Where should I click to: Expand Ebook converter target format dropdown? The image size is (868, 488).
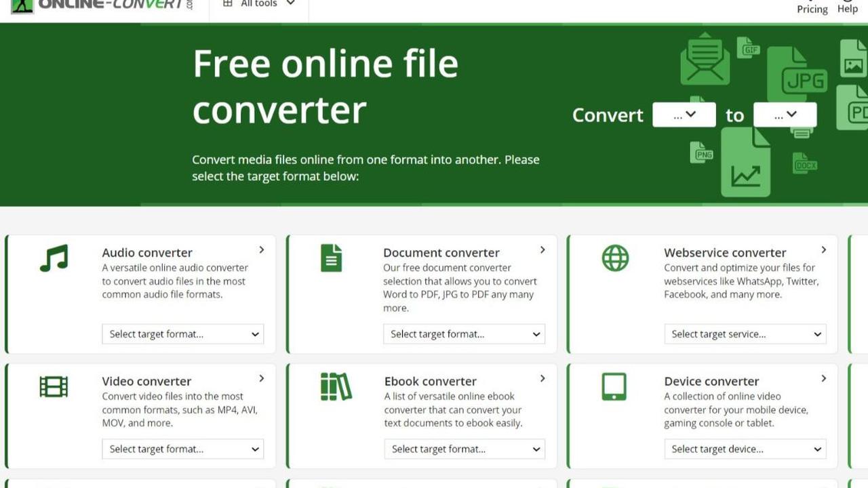tap(465, 449)
